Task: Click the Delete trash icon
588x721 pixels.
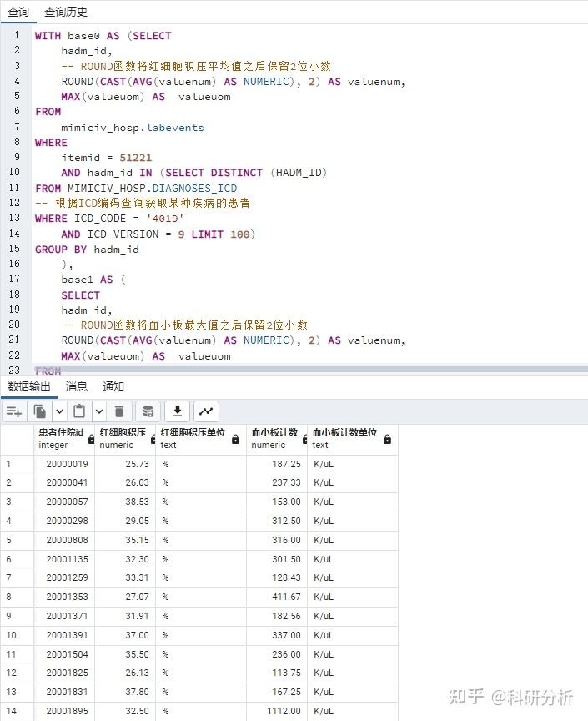Action: pyautogui.click(x=119, y=411)
